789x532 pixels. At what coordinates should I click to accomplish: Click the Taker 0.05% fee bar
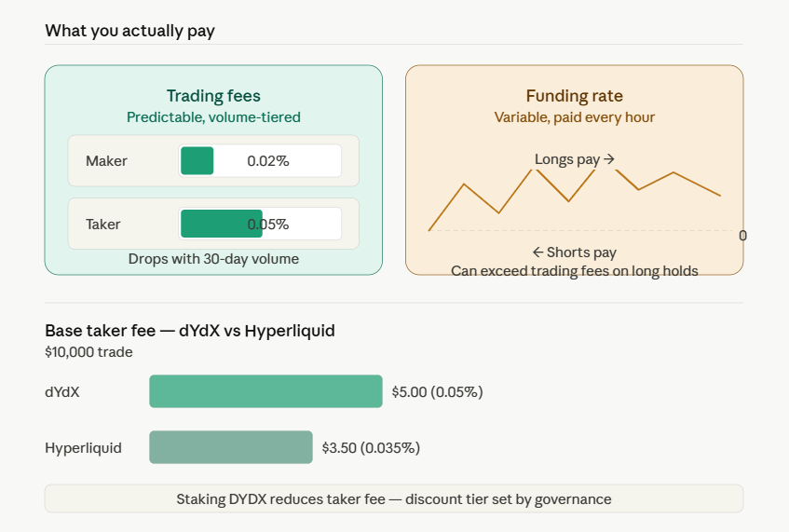(260, 224)
